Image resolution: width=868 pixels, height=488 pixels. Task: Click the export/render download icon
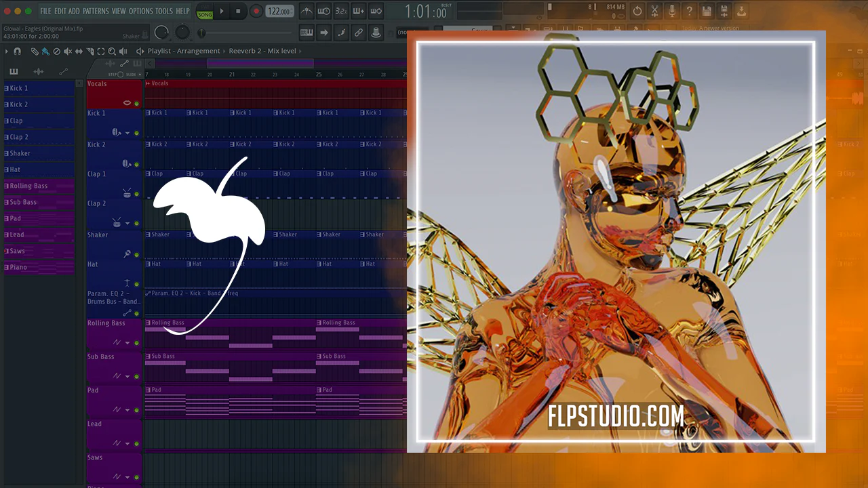[741, 11]
